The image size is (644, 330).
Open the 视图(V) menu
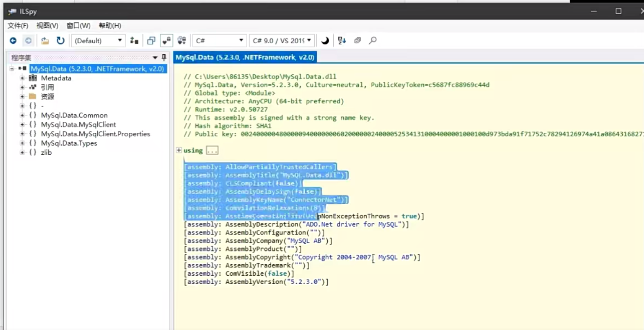(47, 26)
